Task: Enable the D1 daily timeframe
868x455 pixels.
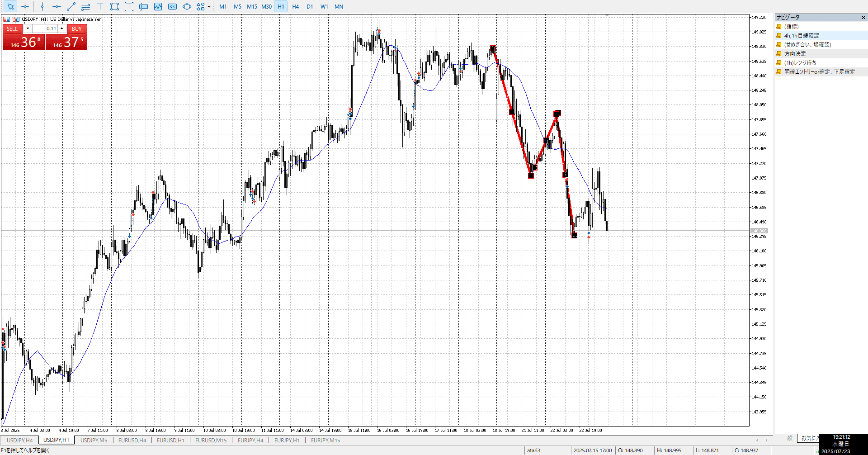Action: pyautogui.click(x=310, y=7)
